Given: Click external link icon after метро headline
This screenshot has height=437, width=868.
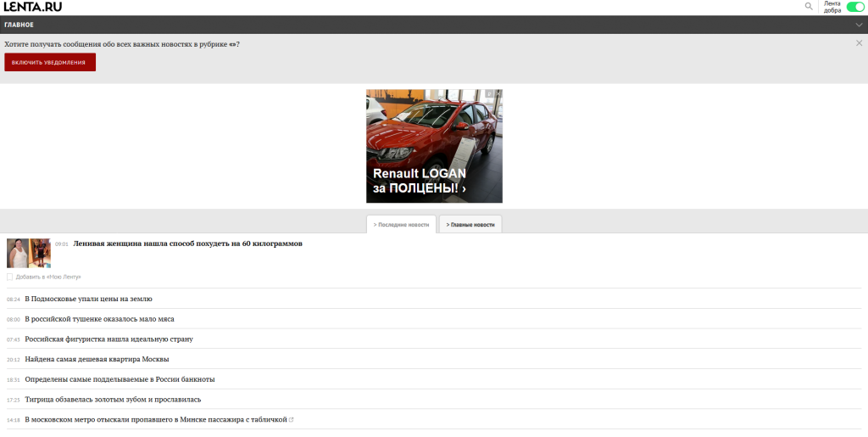Looking at the screenshot, I should point(292,420).
